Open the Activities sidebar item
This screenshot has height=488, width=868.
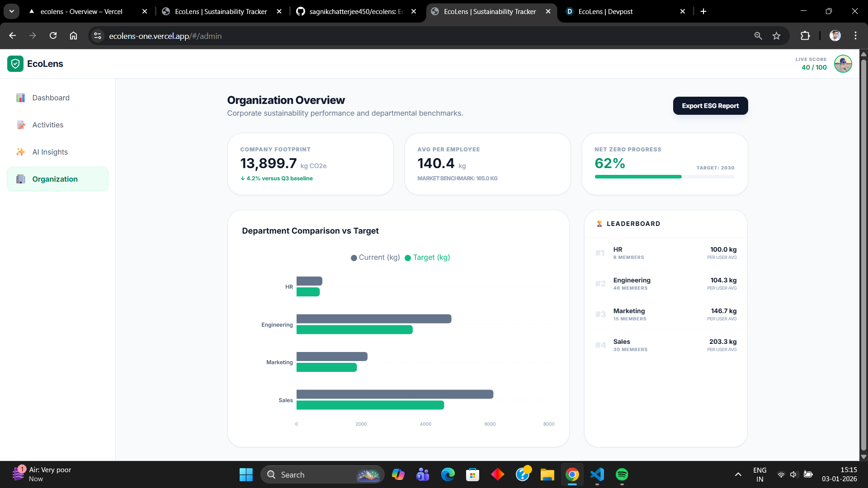[47, 125]
